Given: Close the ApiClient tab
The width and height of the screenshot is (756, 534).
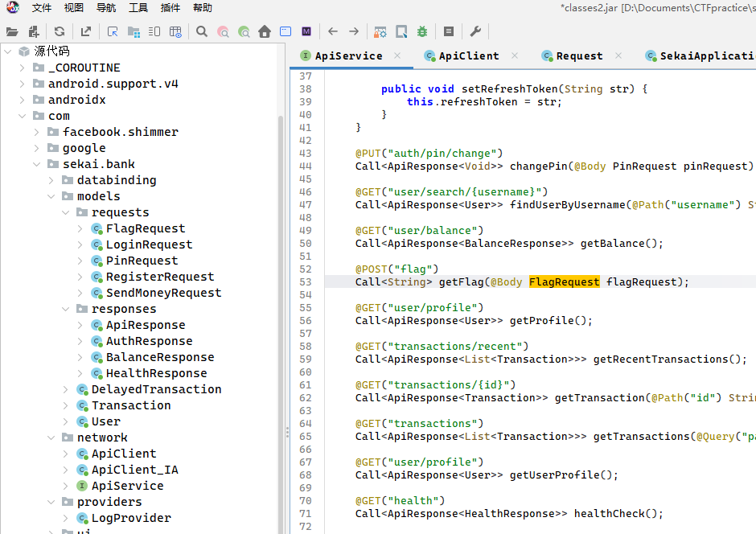Looking at the screenshot, I should (515, 56).
